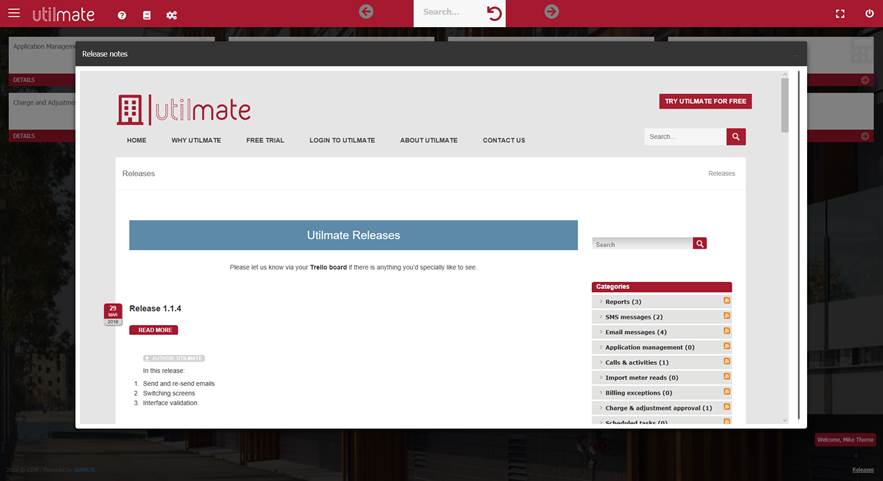This screenshot has width=883, height=481.
Task: Expand the Calls & activities (1) category
Action: click(x=637, y=362)
